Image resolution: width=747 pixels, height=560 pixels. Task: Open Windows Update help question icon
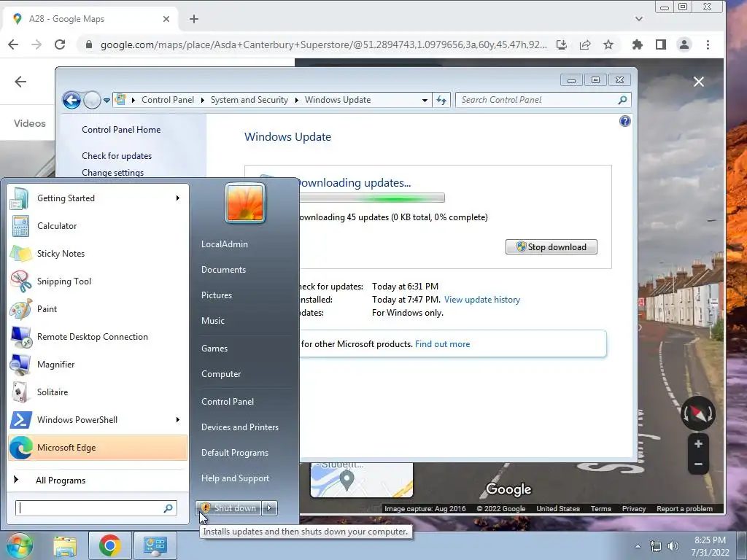pyautogui.click(x=624, y=121)
